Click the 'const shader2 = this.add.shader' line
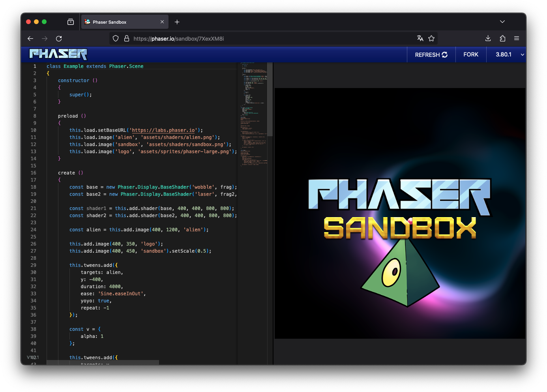 pyautogui.click(x=153, y=216)
